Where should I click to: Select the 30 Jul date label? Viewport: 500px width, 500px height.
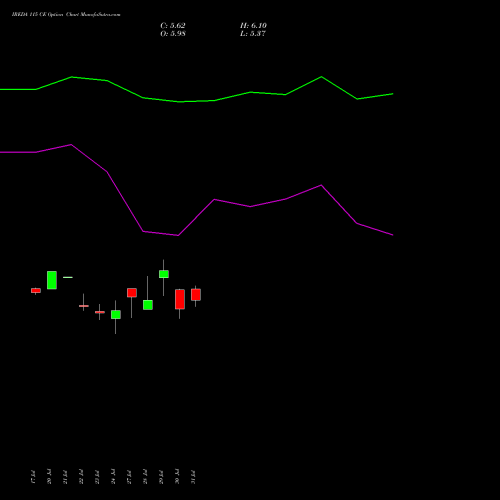pos(177,477)
